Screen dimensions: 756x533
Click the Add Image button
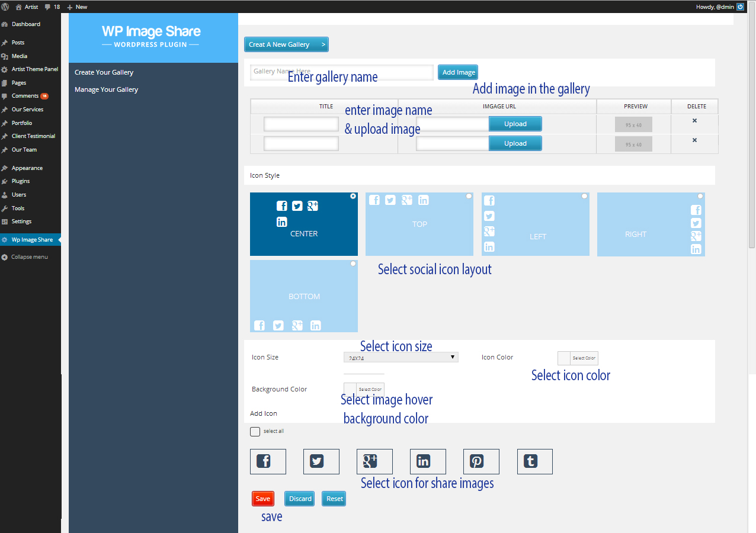pyautogui.click(x=457, y=72)
